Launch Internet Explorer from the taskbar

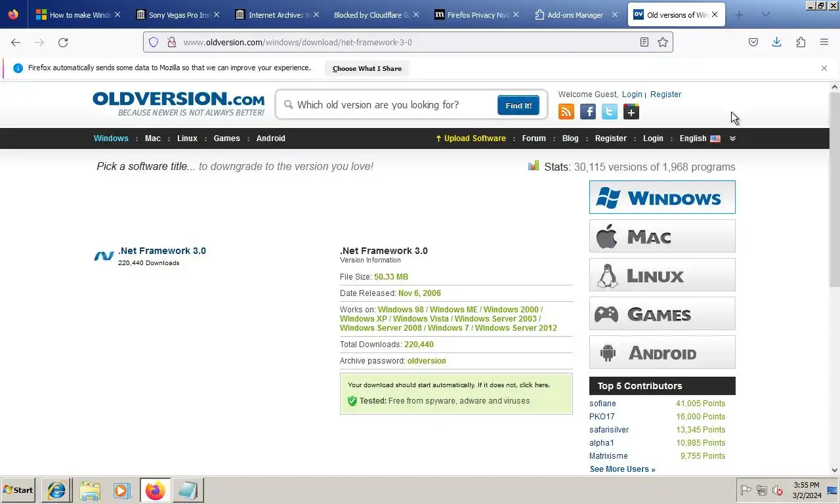click(x=56, y=490)
